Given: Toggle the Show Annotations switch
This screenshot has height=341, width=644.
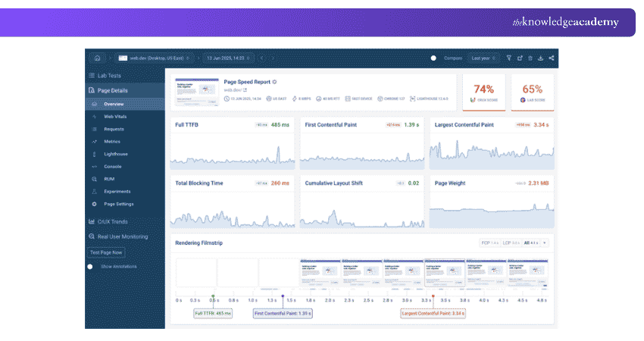Looking at the screenshot, I should coord(90,267).
